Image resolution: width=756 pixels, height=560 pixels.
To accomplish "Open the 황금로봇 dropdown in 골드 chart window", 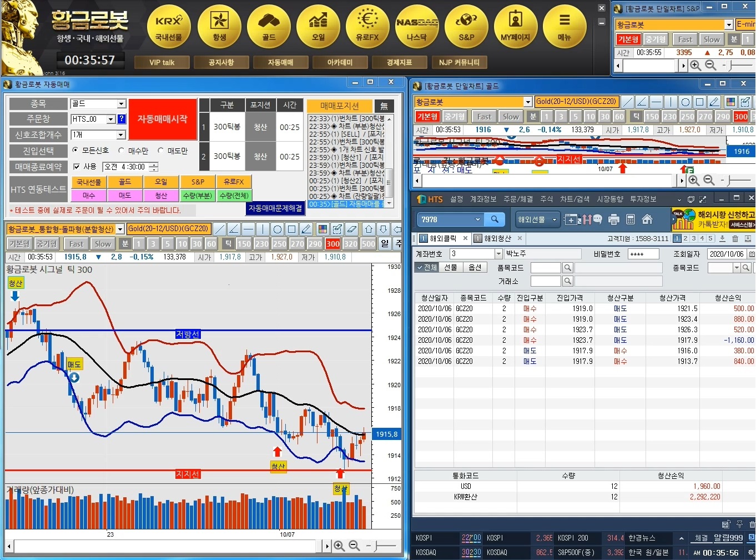I will 528,102.
